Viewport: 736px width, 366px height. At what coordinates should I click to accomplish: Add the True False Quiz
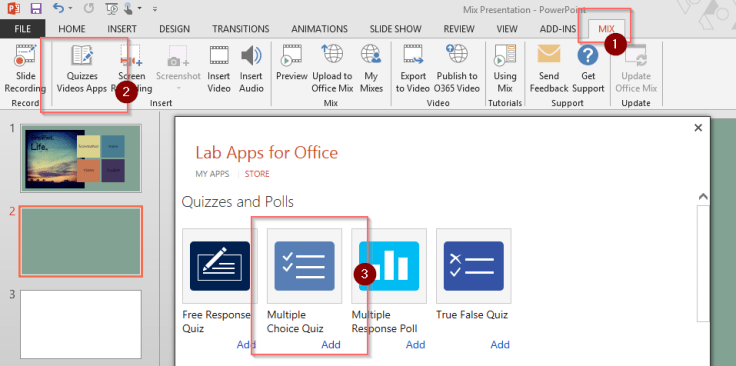tap(500, 345)
